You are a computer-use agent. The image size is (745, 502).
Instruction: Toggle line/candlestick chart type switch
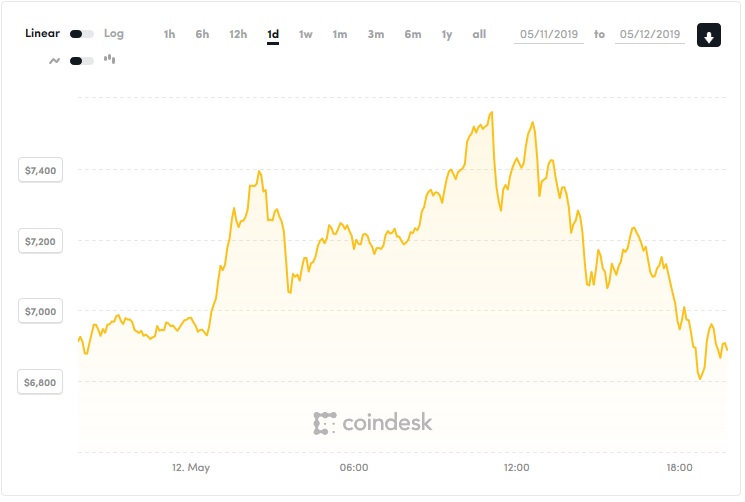coord(82,60)
